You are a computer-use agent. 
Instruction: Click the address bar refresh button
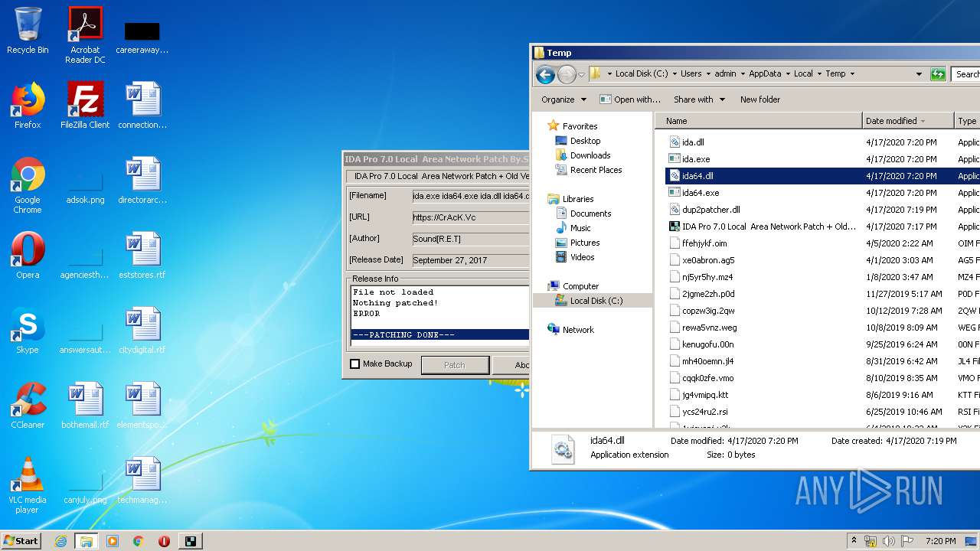click(938, 74)
